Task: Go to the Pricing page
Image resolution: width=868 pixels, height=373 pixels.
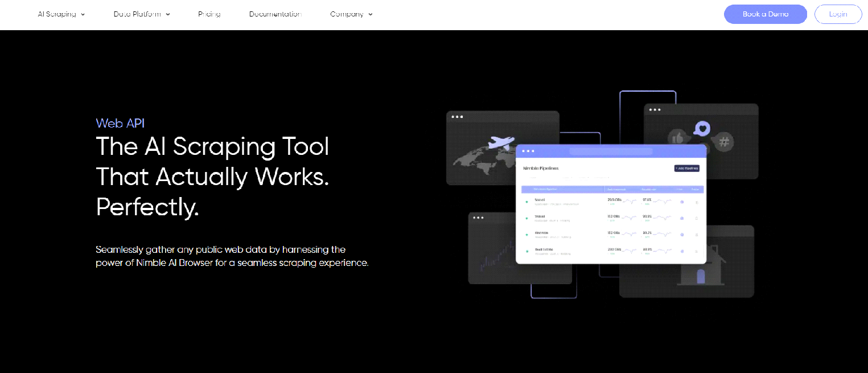Action: click(x=209, y=14)
